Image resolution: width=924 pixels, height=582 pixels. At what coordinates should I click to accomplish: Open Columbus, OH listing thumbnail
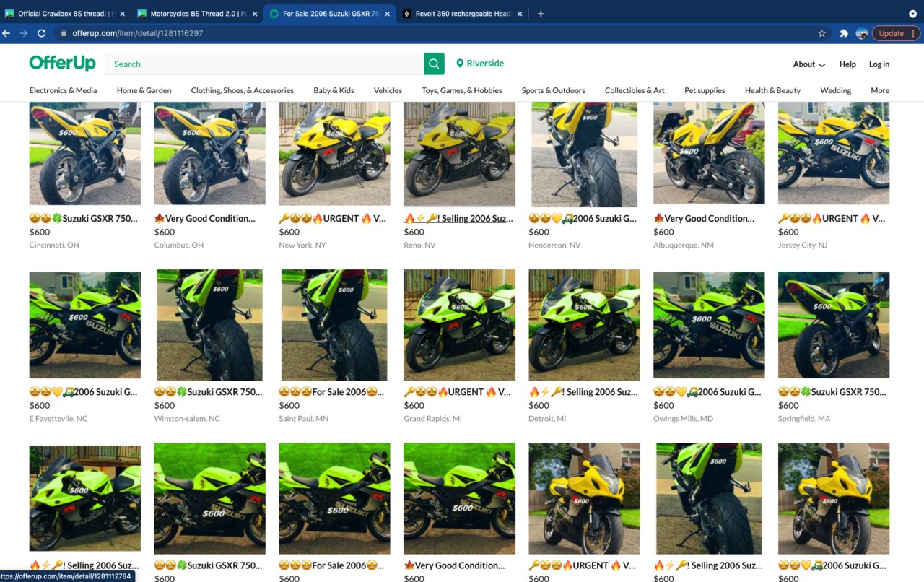[x=209, y=154]
